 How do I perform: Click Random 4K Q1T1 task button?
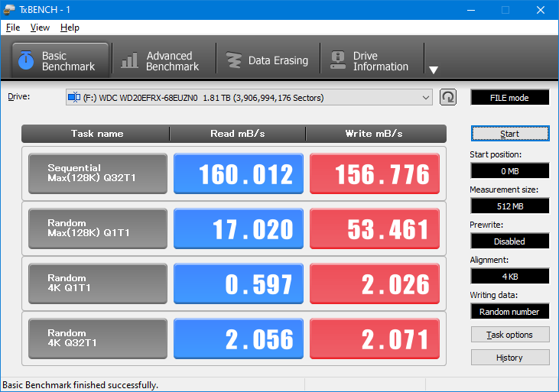coord(98,283)
